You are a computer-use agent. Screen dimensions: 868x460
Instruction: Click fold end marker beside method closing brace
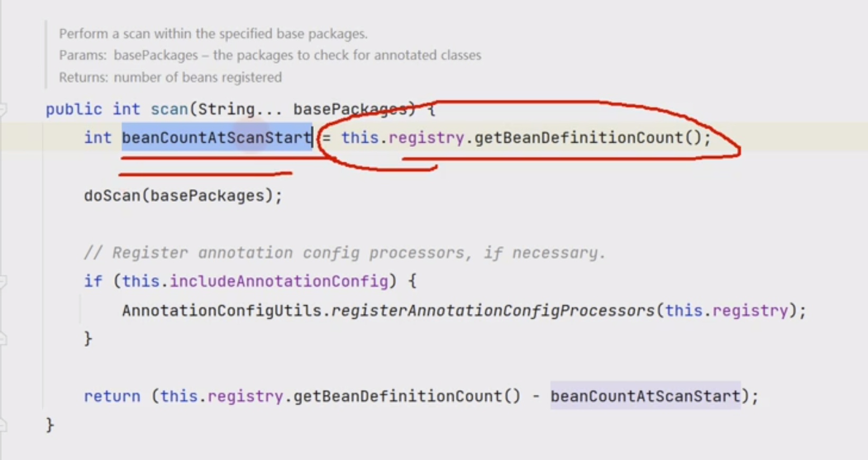pos(3,425)
